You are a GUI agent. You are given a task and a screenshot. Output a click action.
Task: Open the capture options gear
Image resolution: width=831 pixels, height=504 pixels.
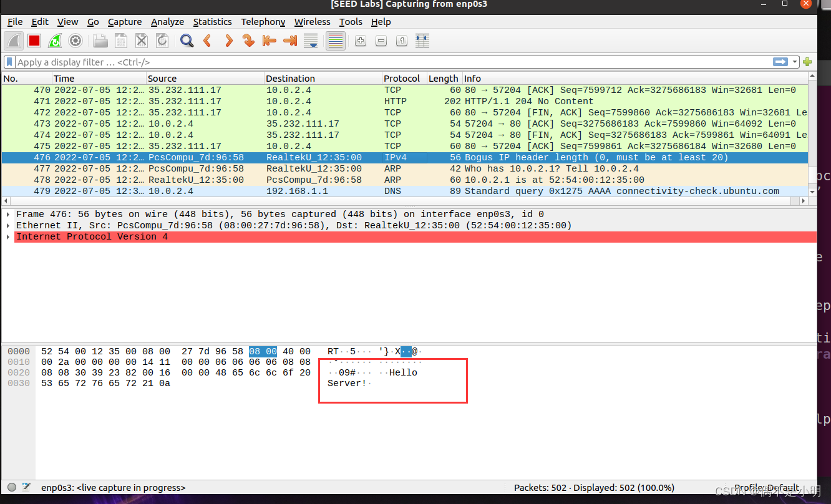(75, 40)
